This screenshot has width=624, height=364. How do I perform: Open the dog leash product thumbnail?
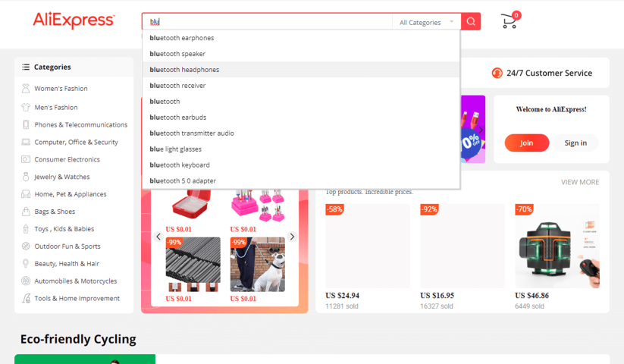tap(258, 265)
